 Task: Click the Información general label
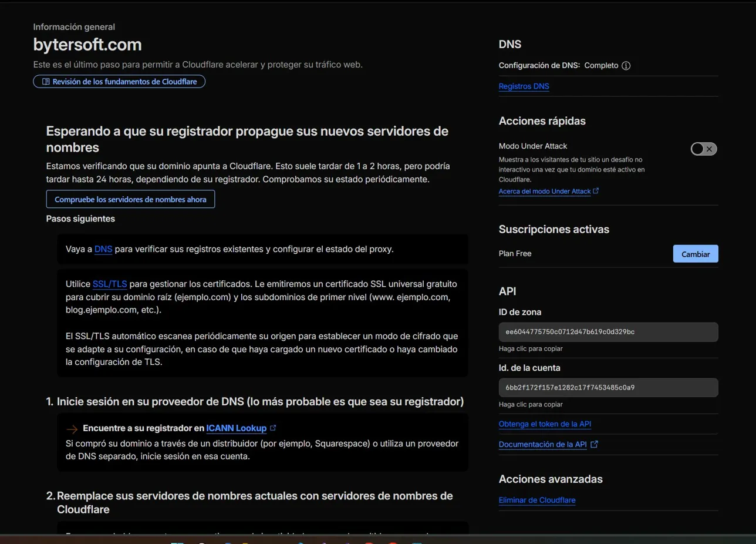(x=74, y=27)
